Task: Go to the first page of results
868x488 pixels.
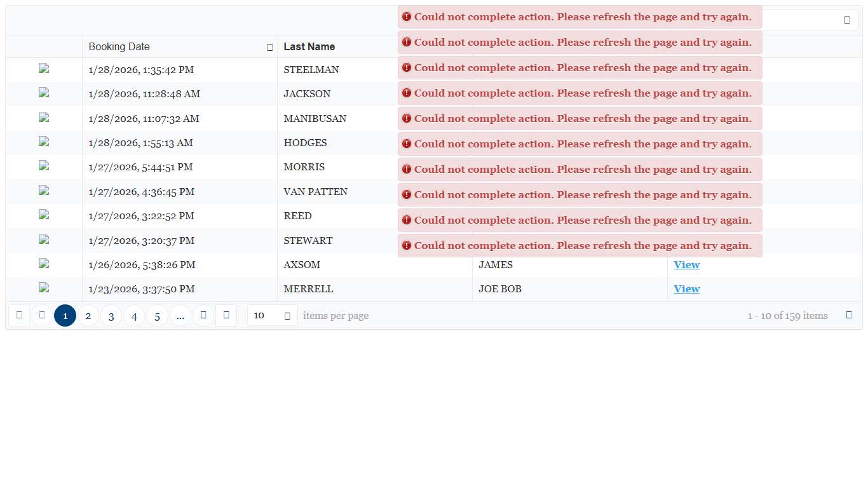Action: coord(19,315)
